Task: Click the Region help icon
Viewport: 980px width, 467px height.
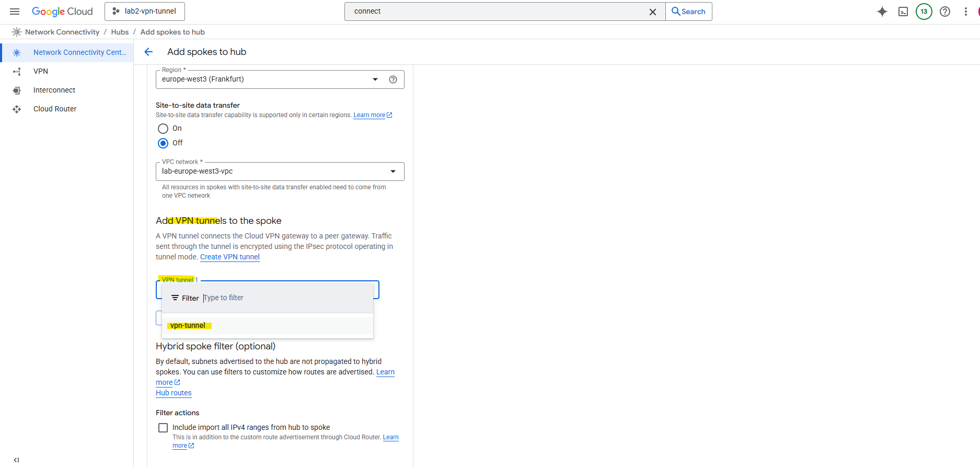Action: (393, 79)
